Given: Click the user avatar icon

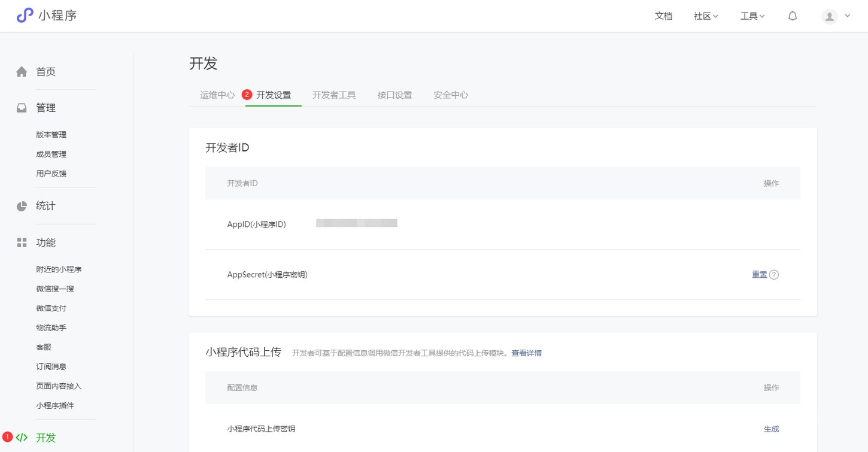Looking at the screenshot, I should pyautogui.click(x=830, y=16).
